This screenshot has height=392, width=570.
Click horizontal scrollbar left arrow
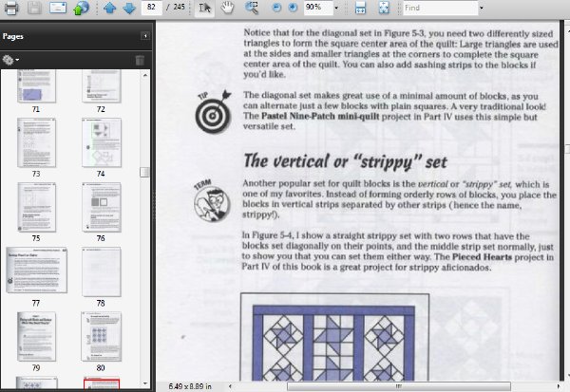coord(230,386)
